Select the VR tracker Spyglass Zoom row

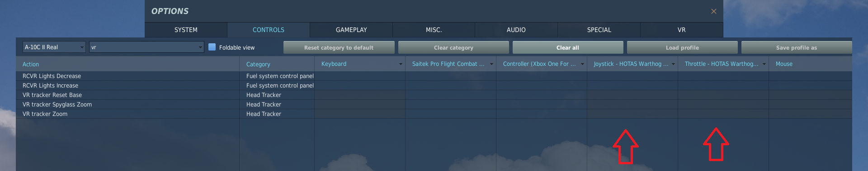tap(434, 104)
